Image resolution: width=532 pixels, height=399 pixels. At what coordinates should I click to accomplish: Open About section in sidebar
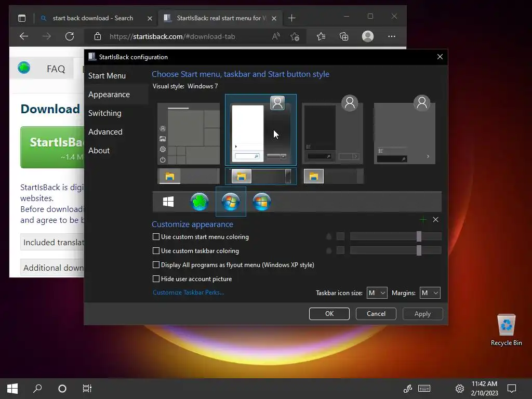pyautogui.click(x=99, y=150)
